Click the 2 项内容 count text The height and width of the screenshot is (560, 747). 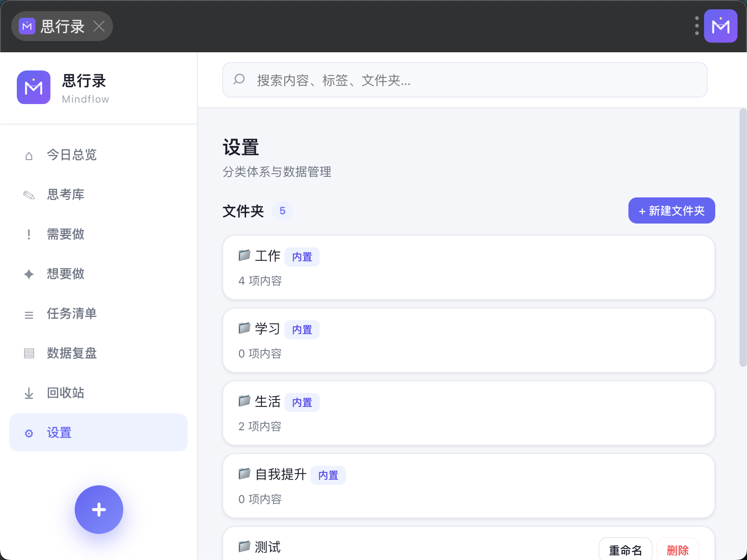click(x=260, y=427)
